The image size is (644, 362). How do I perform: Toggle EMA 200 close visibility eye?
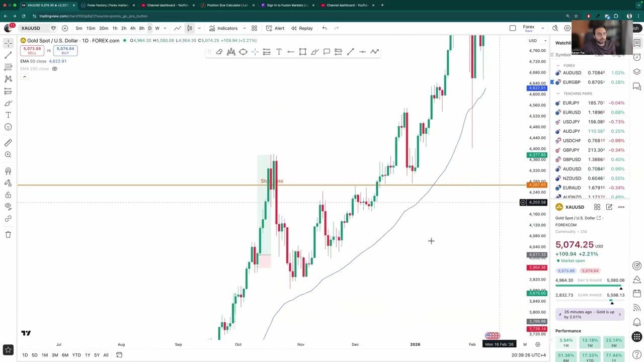point(54,69)
